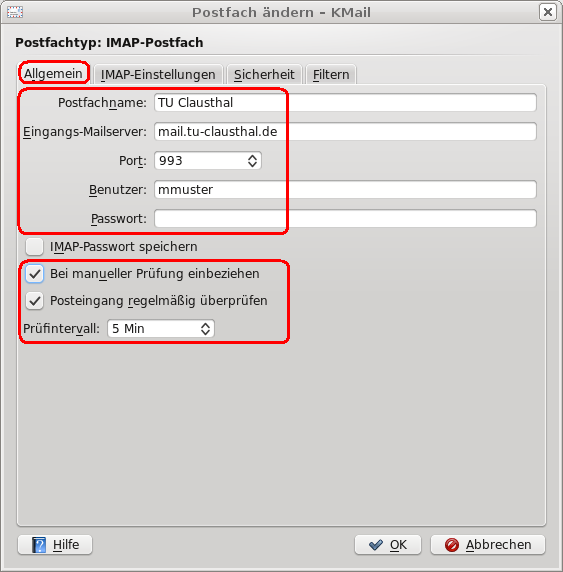Viewport: 563px width, 572px height.
Task: Increase the Port value with up arrow
Action: [x=252, y=157]
